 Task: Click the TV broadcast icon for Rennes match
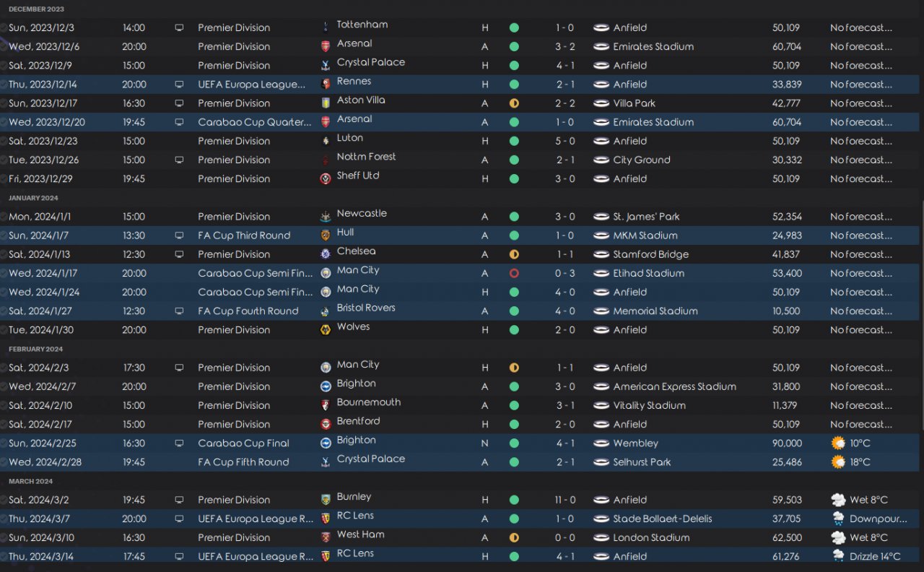point(179,84)
